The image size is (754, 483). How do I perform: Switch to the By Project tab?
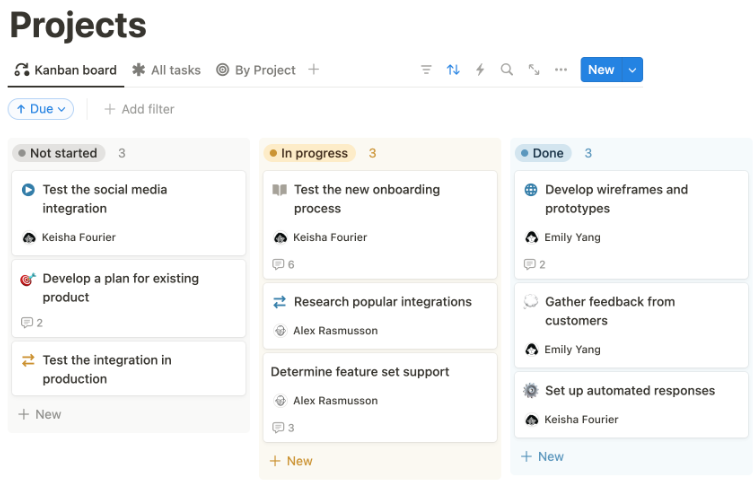click(x=256, y=70)
